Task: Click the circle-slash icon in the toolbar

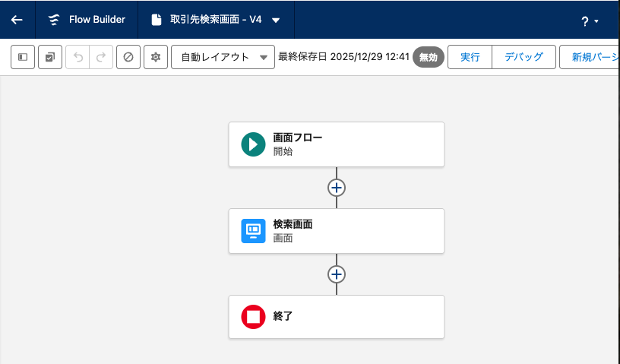Action: [128, 57]
